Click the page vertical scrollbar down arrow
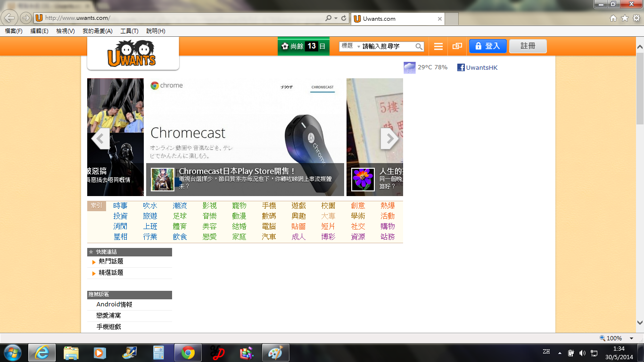Viewport: 644px width, 362px height. coord(640,323)
